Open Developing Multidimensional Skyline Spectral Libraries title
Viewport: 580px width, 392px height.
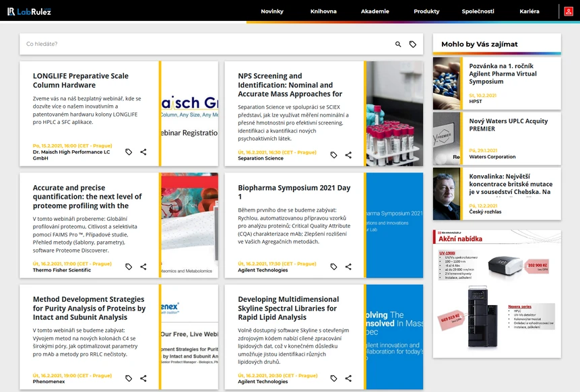288,308
